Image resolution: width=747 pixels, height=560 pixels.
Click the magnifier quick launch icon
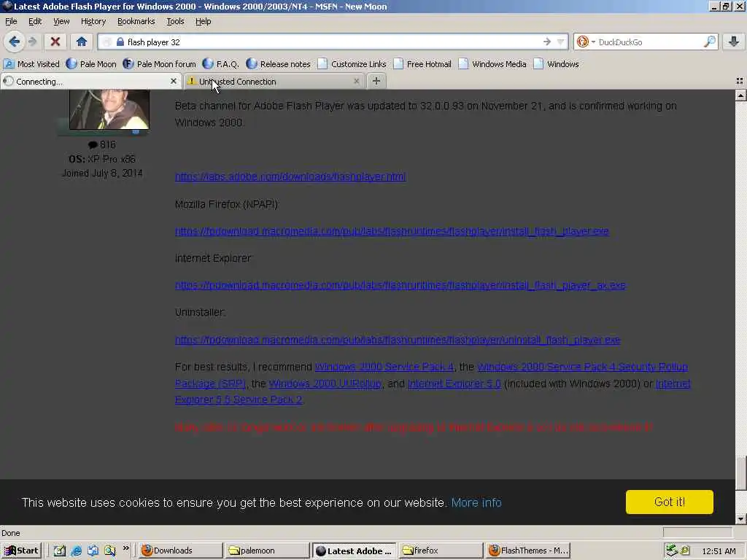[109, 551]
